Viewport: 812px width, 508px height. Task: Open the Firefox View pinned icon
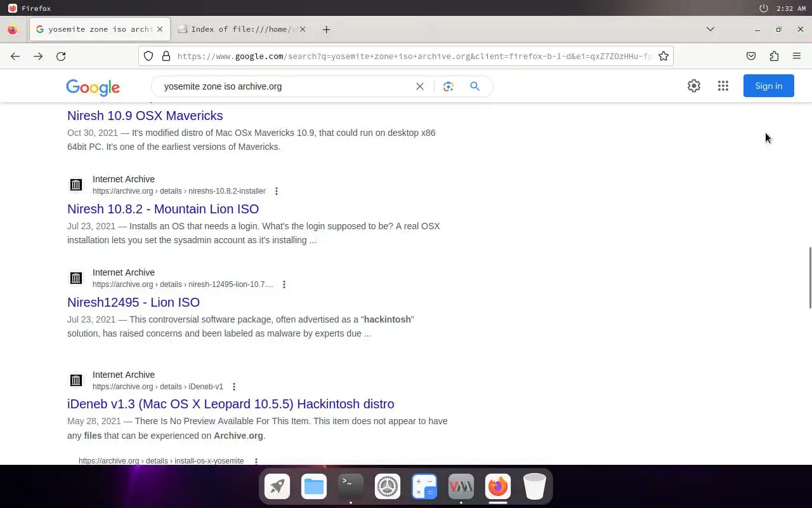pos(12,29)
